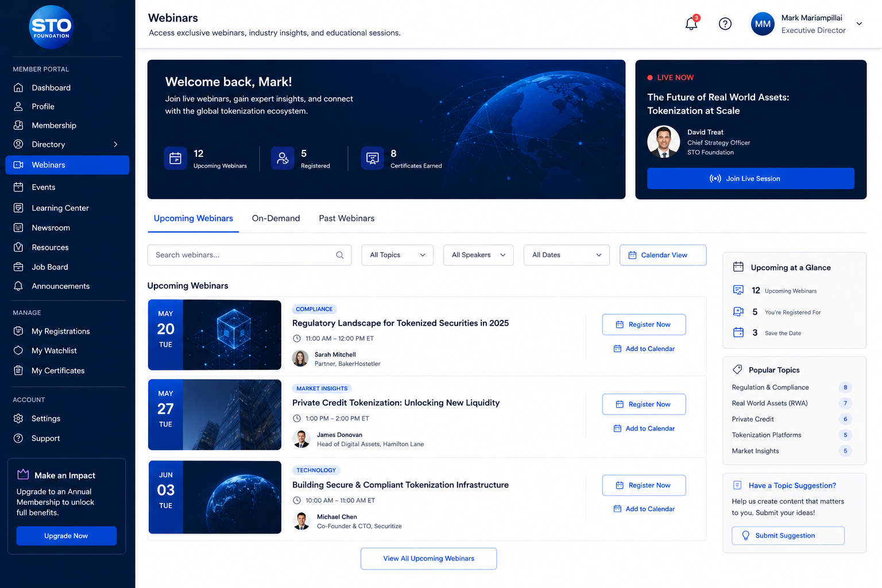The height and width of the screenshot is (588, 882).
Task: Click the Membership icon in sidebar
Action: tap(18, 125)
